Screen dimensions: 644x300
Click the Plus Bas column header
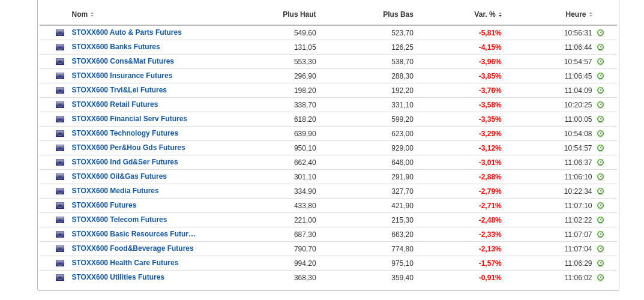398,14
